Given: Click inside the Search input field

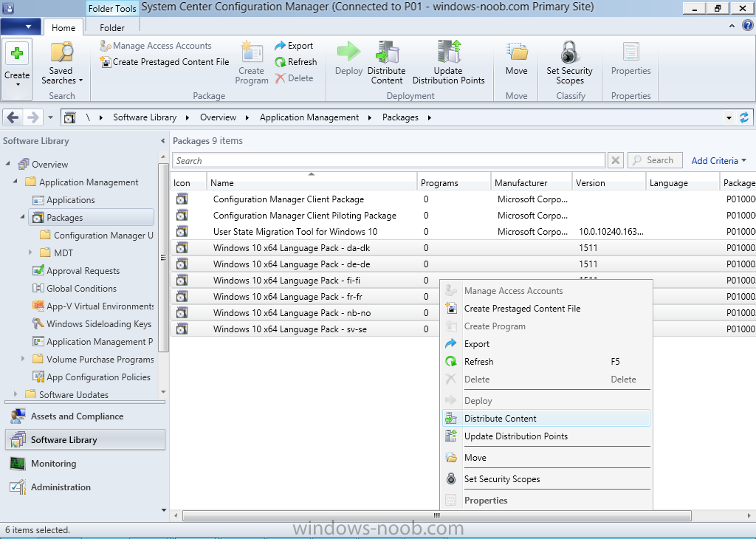Looking at the screenshot, I should 388,160.
